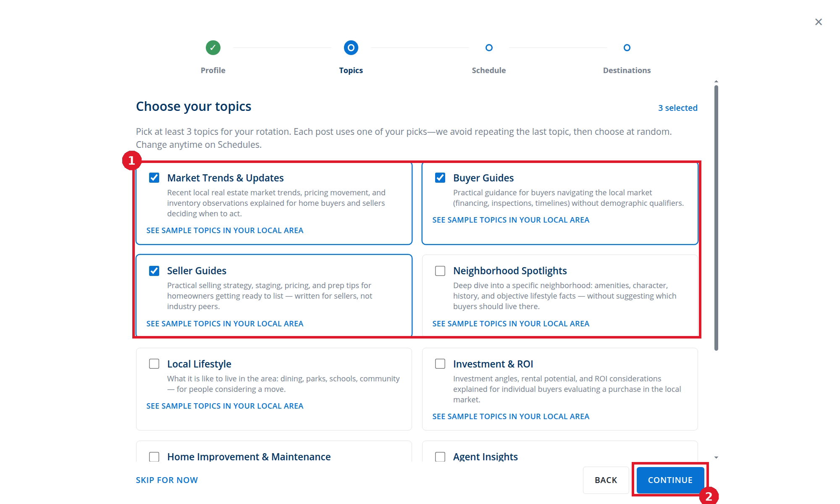Click the topics list scrollbar thumb
The image size is (840, 504).
tap(716, 218)
